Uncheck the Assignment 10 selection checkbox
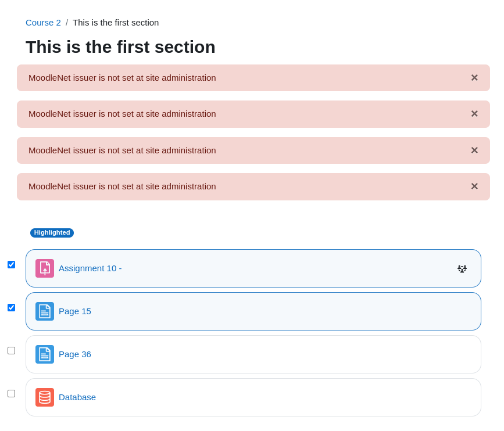Viewport: 504px width, 431px height. (x=11, y=265)
